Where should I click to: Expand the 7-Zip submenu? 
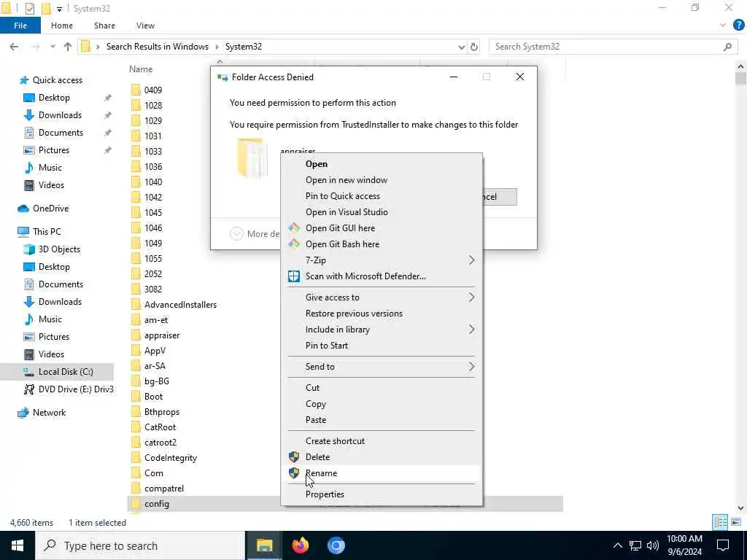pos(381,260)
